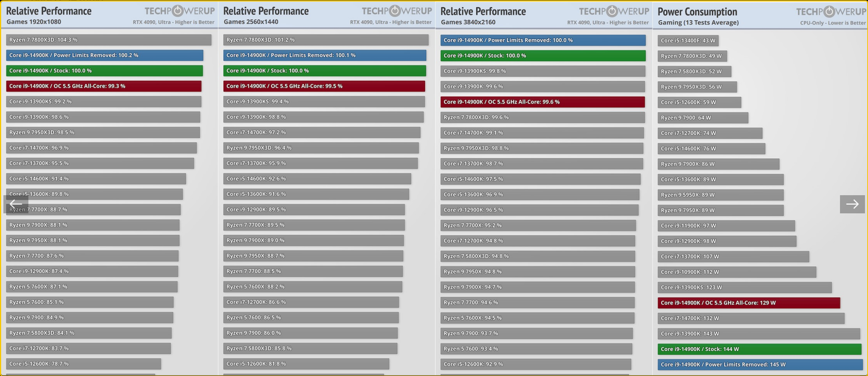Click 'Core i7-13700K: 107 W' bar
868x376 pixels.
click(x=733, y=256)
